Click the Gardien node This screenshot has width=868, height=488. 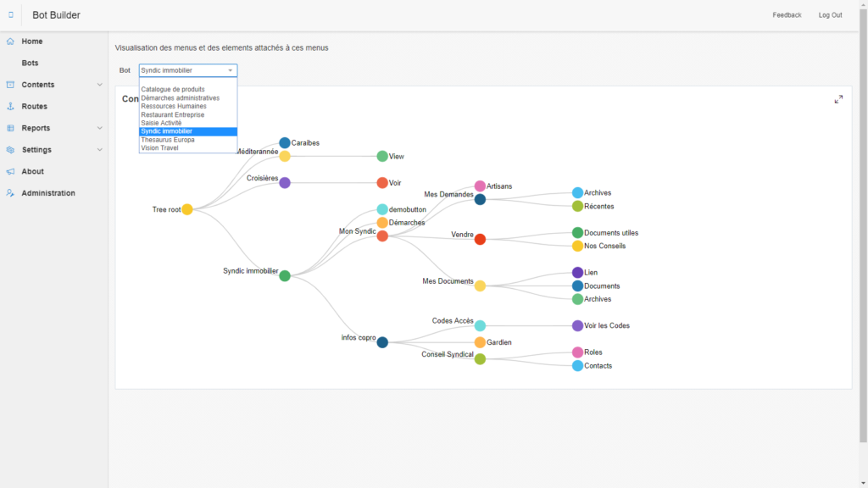[480, 342]
